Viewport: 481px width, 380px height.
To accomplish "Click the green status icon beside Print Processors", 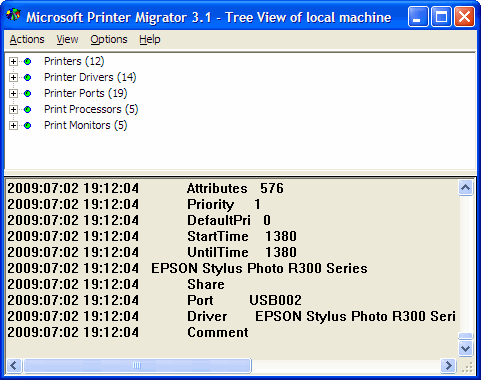I will tap(28, 109).
